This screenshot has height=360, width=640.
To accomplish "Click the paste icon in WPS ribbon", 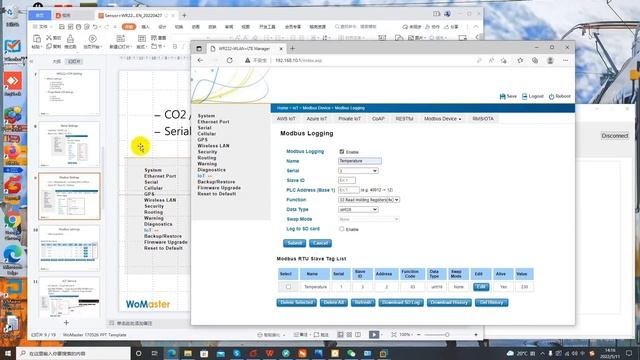I will pos(37,39).
